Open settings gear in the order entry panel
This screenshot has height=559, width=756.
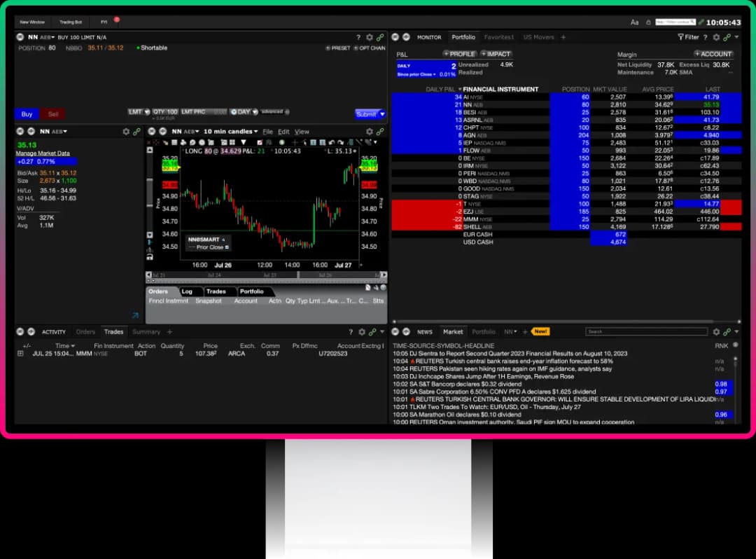point(369,37)
